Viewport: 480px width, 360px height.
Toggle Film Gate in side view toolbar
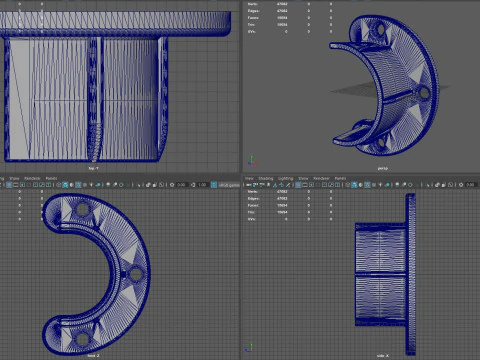pos(305,185)
